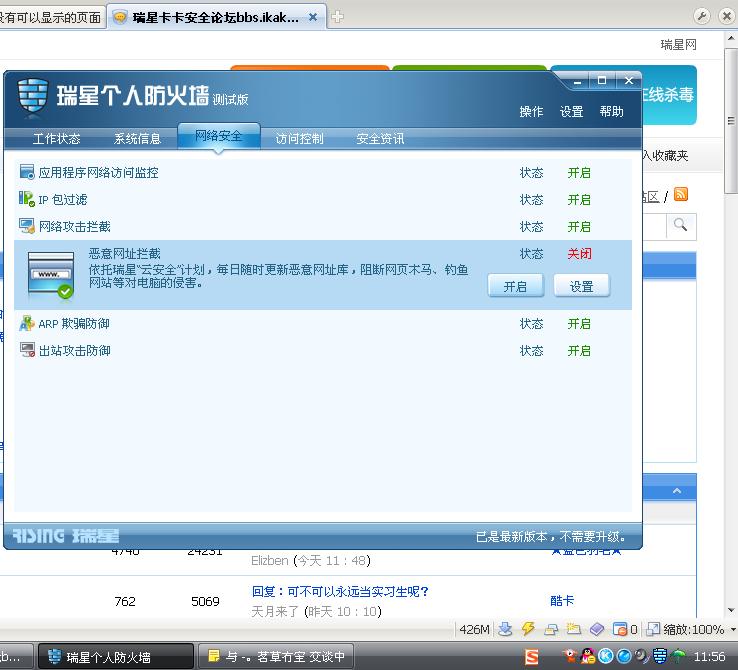Maximize the Rising firewall window
738x670 pixels.
tap(602, 80)
